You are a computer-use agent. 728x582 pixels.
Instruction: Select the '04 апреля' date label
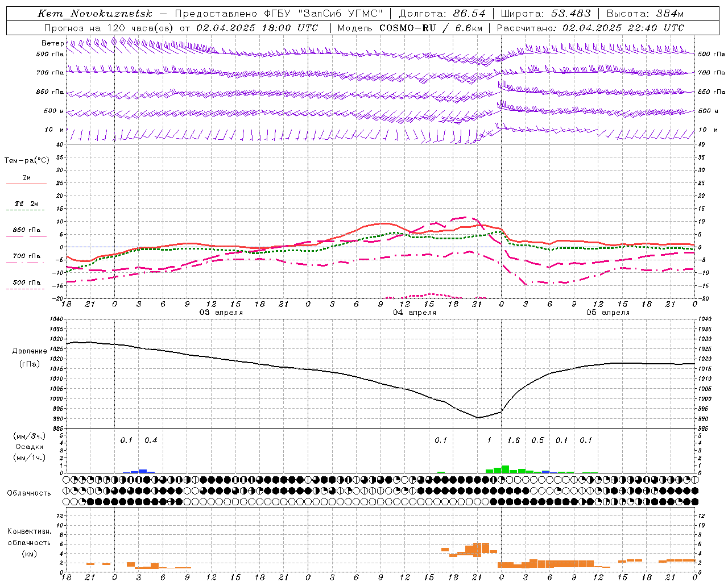click(415, 313)
